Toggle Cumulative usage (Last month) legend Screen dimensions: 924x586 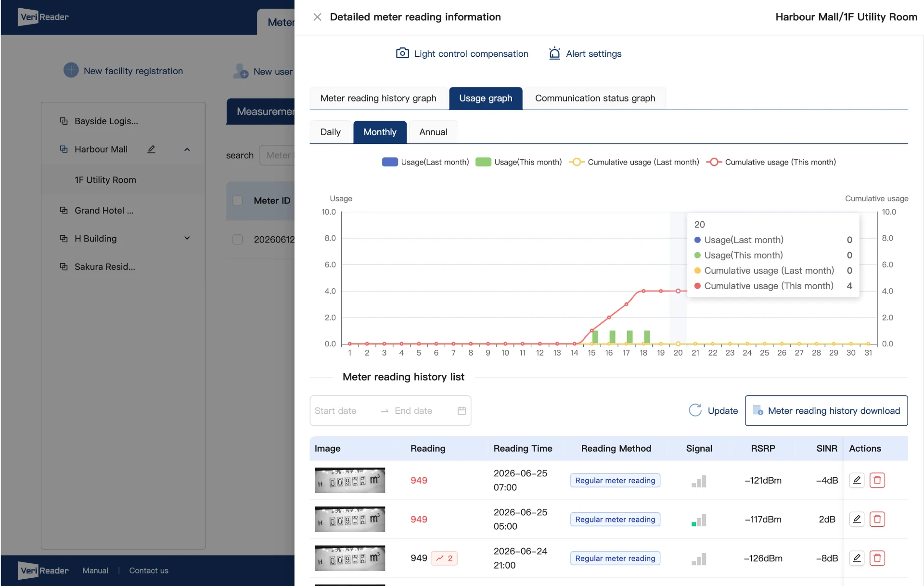click(634, 162)
